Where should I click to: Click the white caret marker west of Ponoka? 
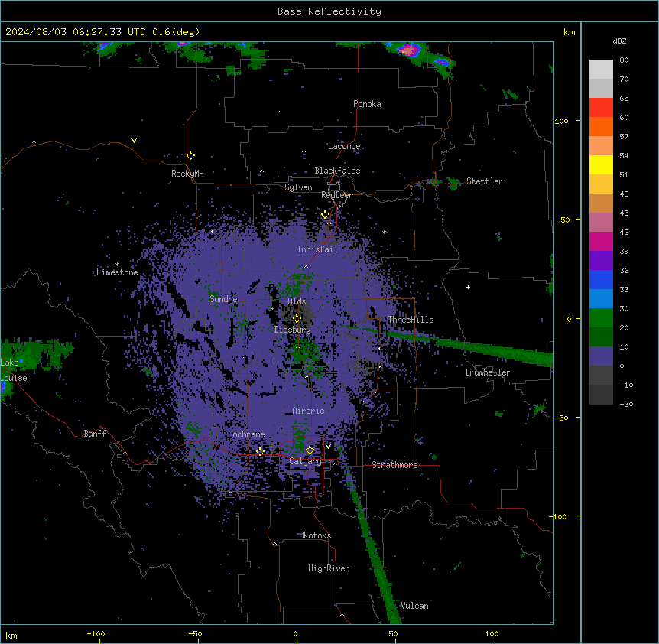[279, 112]
